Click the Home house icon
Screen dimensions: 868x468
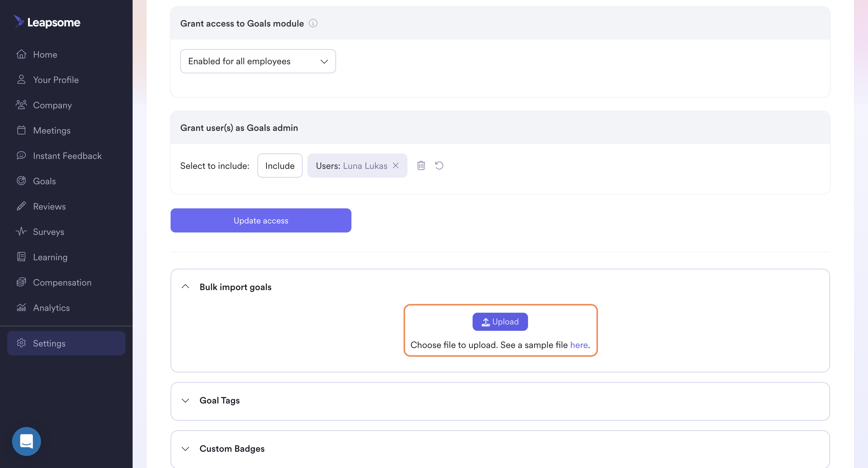(x=21, y=54)
